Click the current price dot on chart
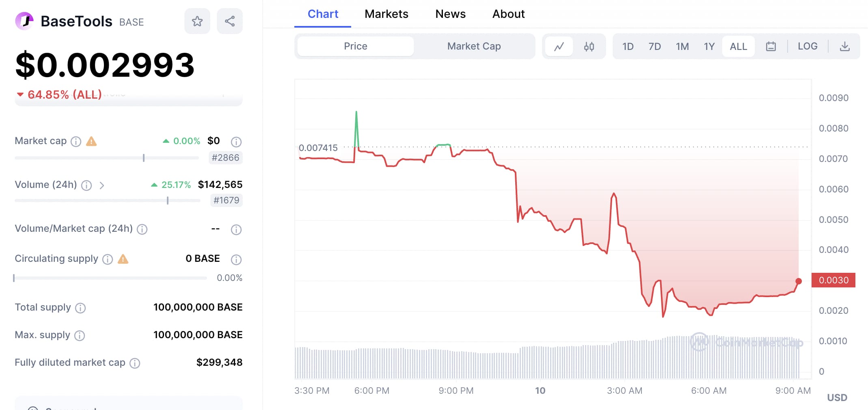Screen dimensions: 868x410 coord(799,281)
